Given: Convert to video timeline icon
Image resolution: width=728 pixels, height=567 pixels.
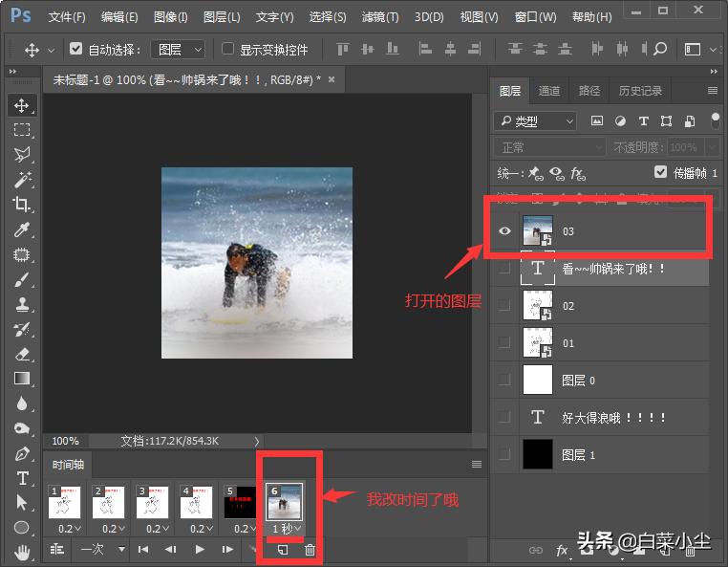Looking at the screenshot, I should [x=56, y=550].
